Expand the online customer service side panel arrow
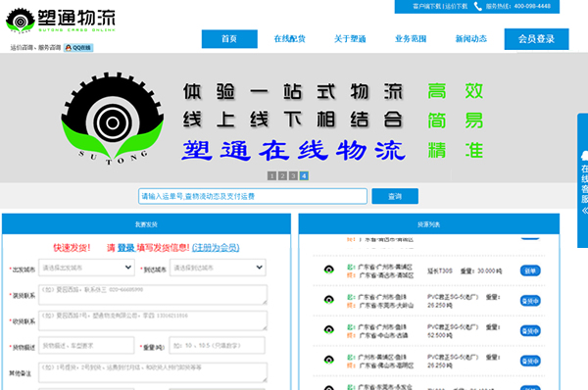The image size is (588, 390). (x=584, y=211)
